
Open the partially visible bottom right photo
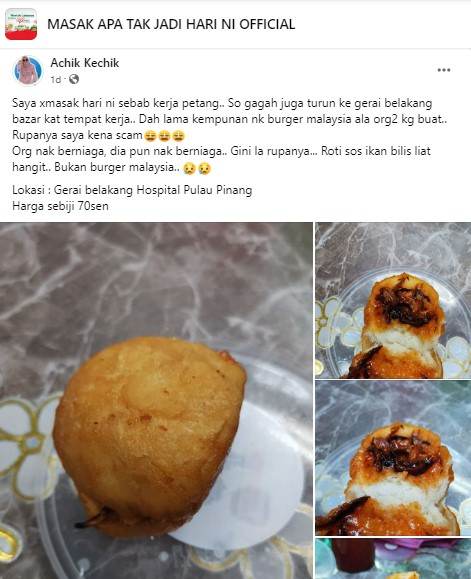click(393, 559)
